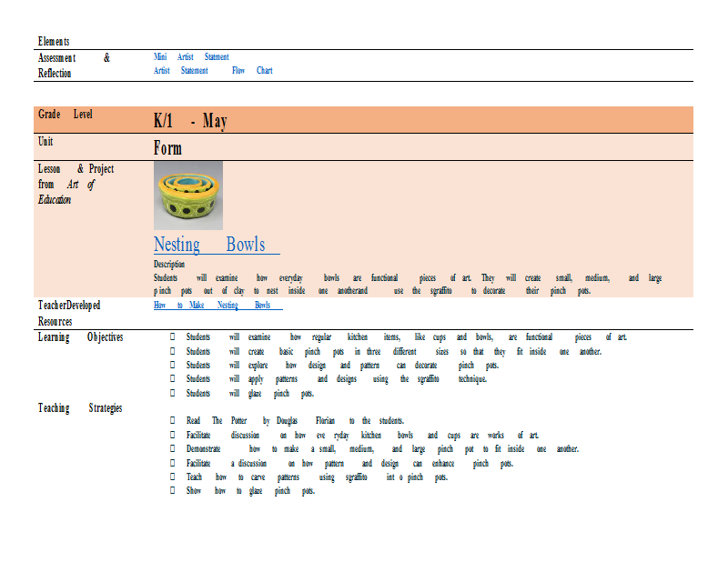Click description line starting 'pinch pots out of clay'
728x562 pixels.
tap(372, 291)
